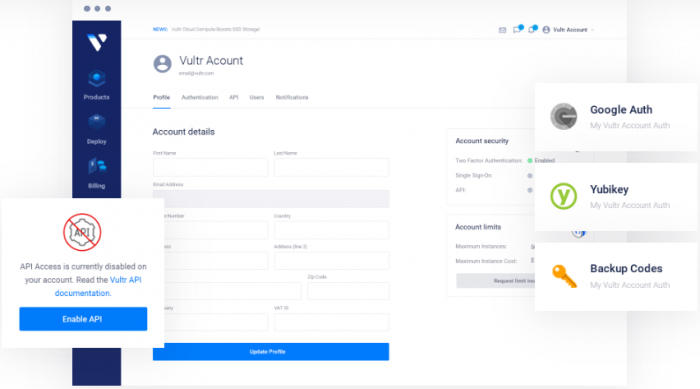The width and height of the screenshot is (700, 389).
Task: Click the Enable API button
Action: pyautogui.click(x=83, y=319)
